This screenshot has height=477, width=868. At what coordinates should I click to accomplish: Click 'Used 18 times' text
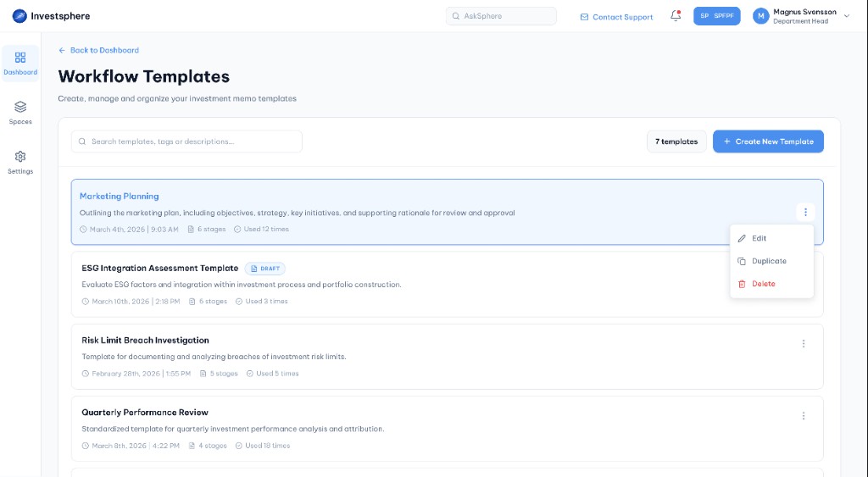click(268, 446)
